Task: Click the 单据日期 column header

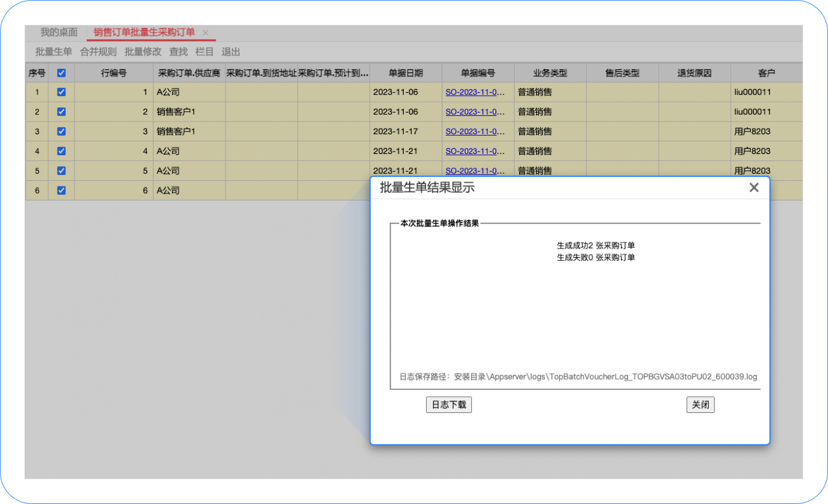Action: point(406,73)
